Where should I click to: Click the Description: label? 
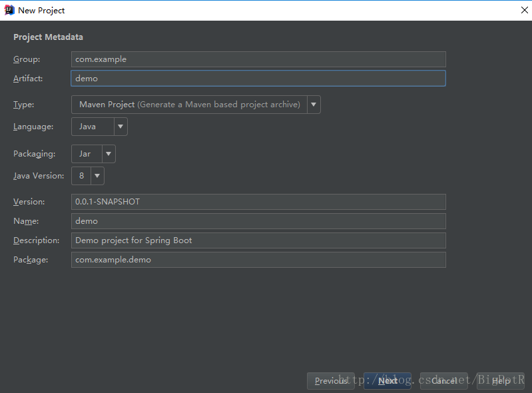click(x=37, y=240)
